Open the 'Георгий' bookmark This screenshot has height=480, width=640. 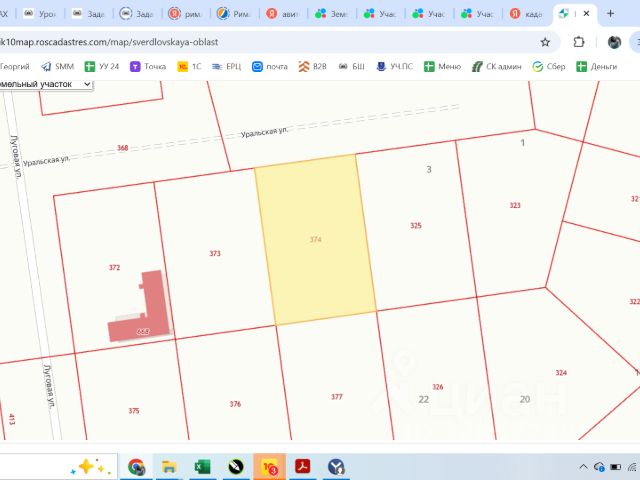[15, 67]
